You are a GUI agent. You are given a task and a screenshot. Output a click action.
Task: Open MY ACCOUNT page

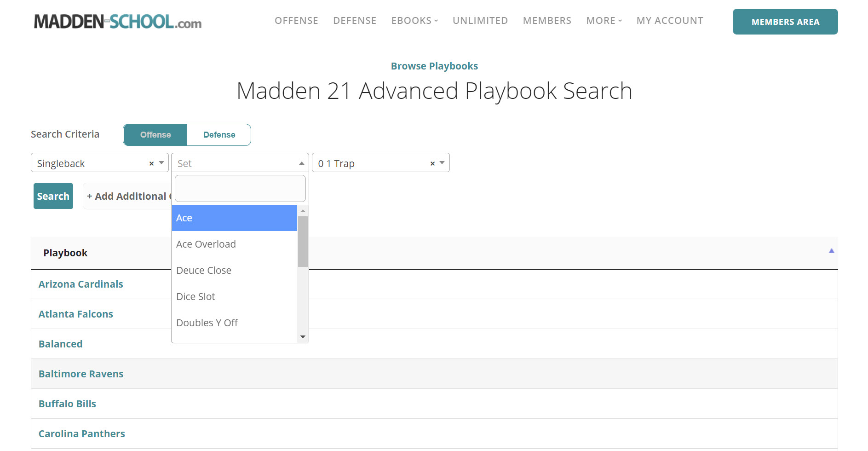(x=670, y=21)
